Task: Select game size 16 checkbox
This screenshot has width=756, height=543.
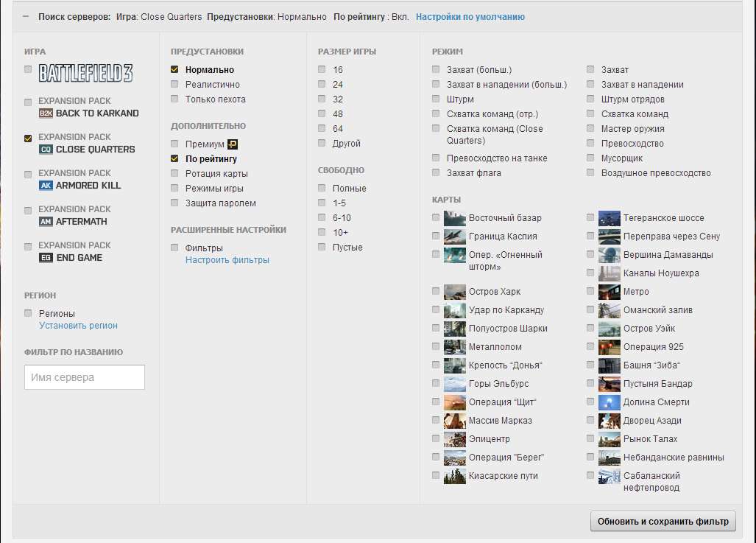Action: [x=322, y=69]
